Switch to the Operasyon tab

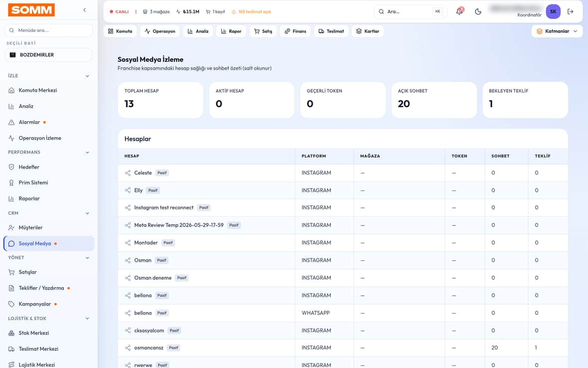pos(160,31)
